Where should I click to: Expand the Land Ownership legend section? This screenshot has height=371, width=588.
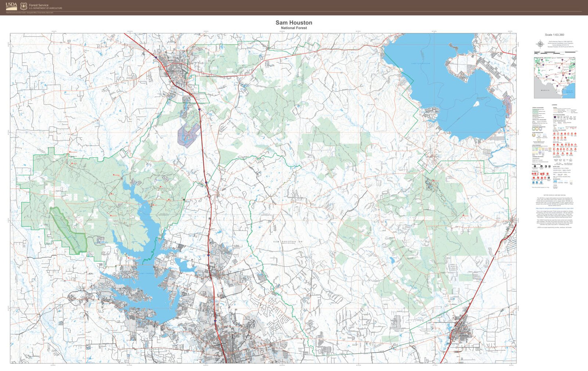pyautogui.click(x=536, y=145)
